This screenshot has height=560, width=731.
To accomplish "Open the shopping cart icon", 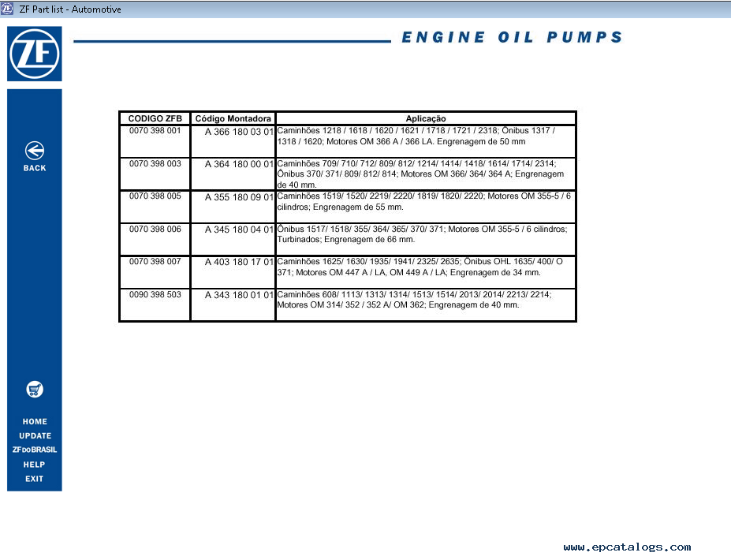I will 35,390.
